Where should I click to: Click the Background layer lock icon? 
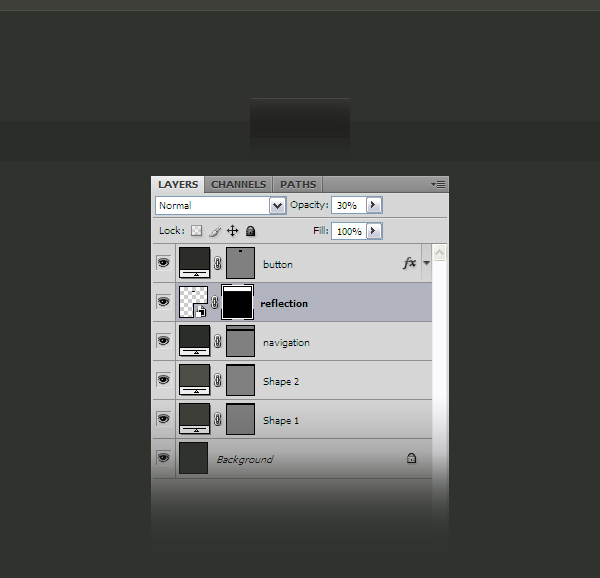411,458
